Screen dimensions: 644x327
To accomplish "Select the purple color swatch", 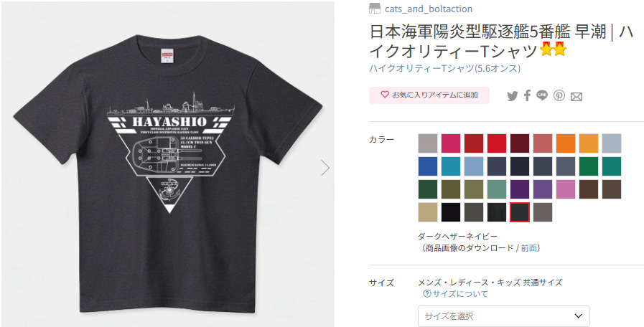I will tap(520, 189).
